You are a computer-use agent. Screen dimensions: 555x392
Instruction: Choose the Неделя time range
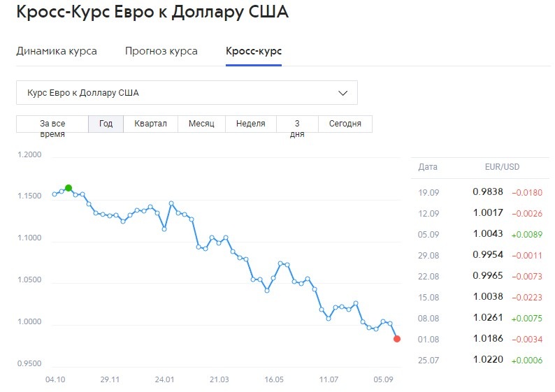(251, 124)
